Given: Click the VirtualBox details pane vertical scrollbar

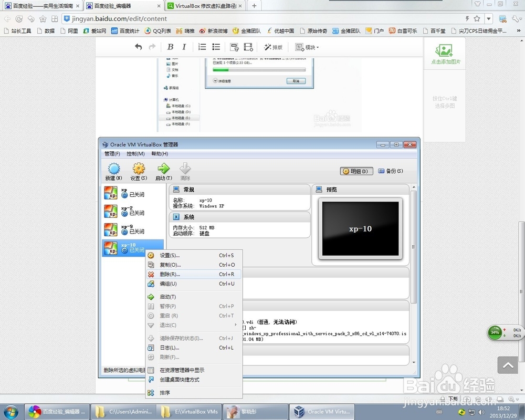Looking at the screenshot, I should tap(414, 247).
